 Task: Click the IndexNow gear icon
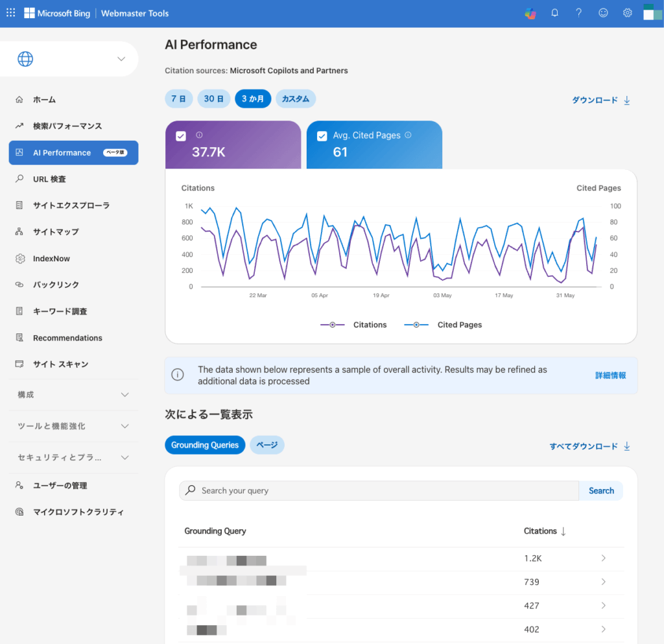tap(20, 258)
